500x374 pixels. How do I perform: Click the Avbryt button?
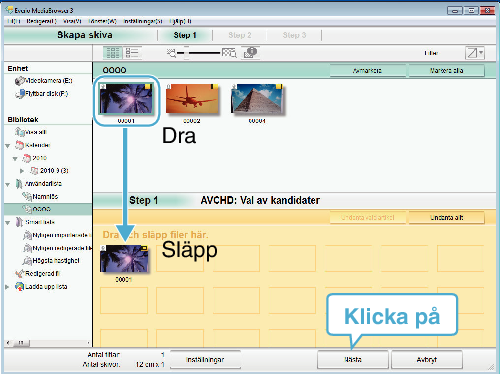[427, 359]
